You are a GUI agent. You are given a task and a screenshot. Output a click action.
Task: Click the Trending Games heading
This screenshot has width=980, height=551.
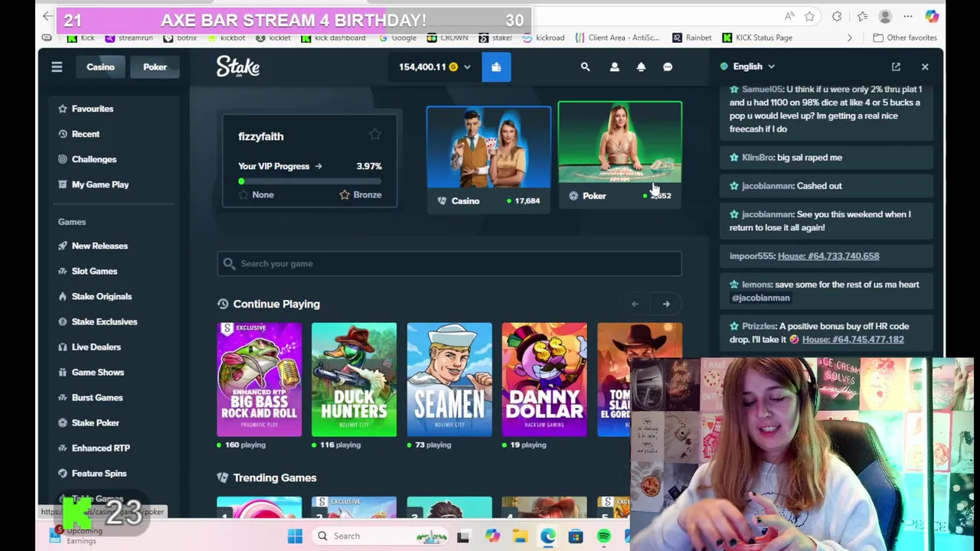[275, 478]
